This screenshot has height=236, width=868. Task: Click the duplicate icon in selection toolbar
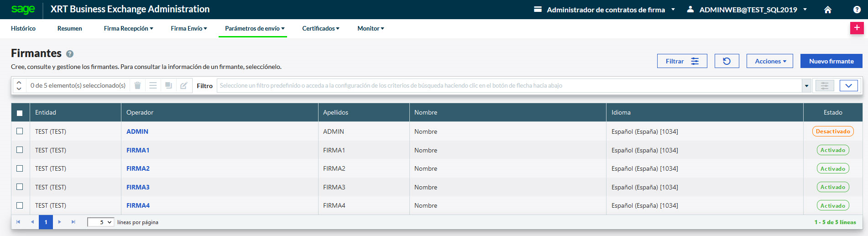[x=168, y=85]
